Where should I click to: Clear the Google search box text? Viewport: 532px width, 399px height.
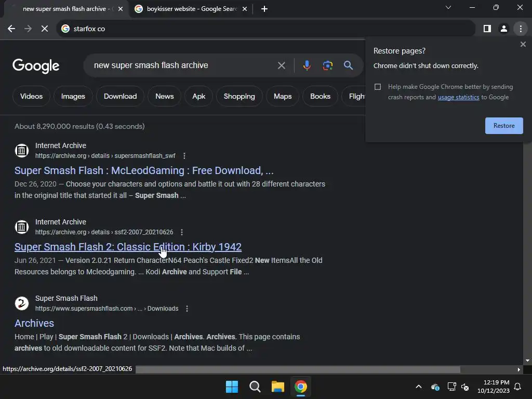(281, 65)
